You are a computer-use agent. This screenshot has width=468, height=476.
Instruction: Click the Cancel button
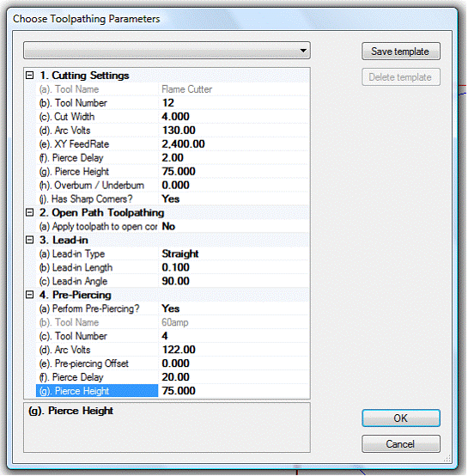coord(400,444)
